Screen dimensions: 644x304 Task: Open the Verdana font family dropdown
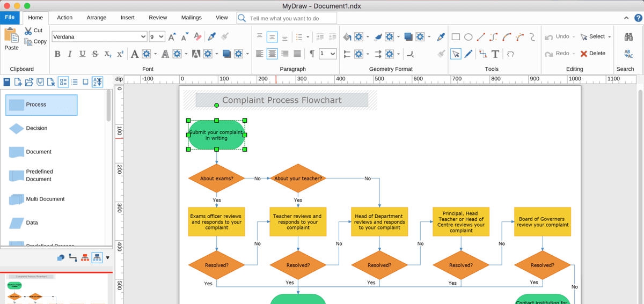click(x=143, y=37)
